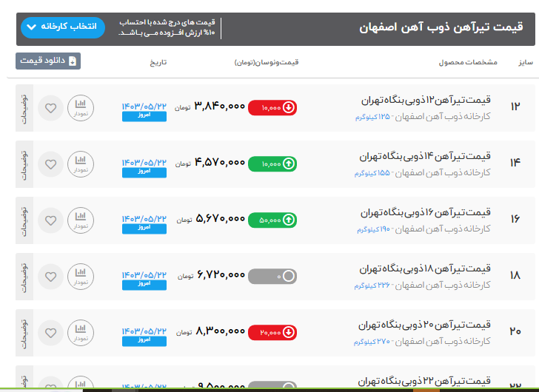Click the سایز column header
Screen dimensions: 539x392
pos(524,62)
